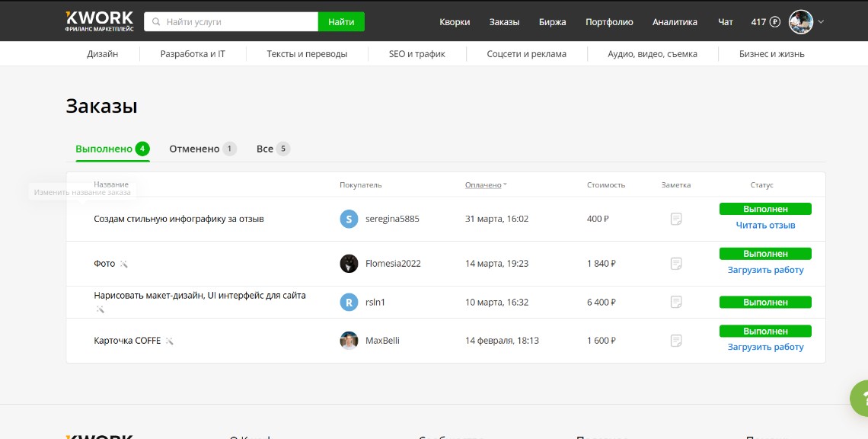868x439 pixels.
Task: Click the Читать отзыв link
Action: [x=765, y=226]
